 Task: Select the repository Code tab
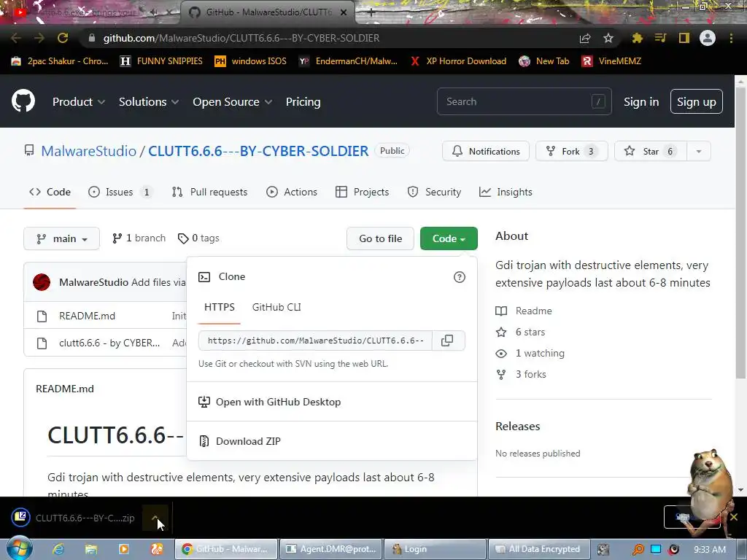[x=50, y=192]
